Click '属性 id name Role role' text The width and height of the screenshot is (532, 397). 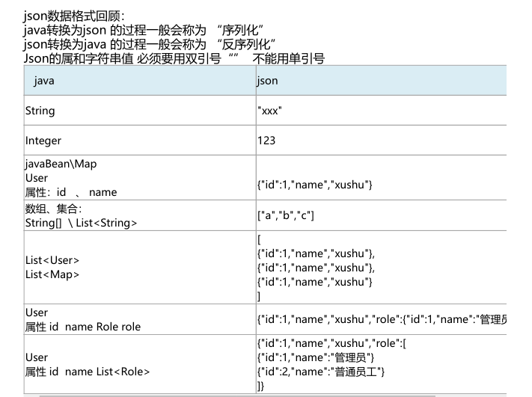[x=83, y=327]
